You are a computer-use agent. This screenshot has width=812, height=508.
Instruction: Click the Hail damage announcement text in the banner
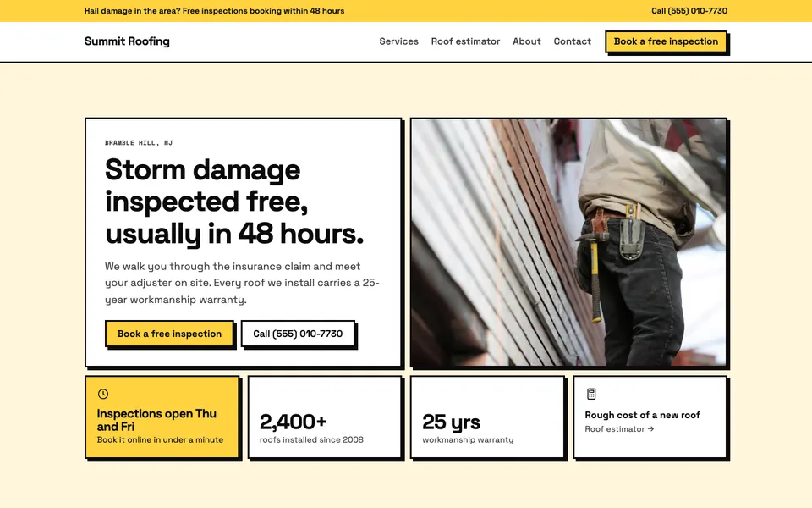[214, 11]
